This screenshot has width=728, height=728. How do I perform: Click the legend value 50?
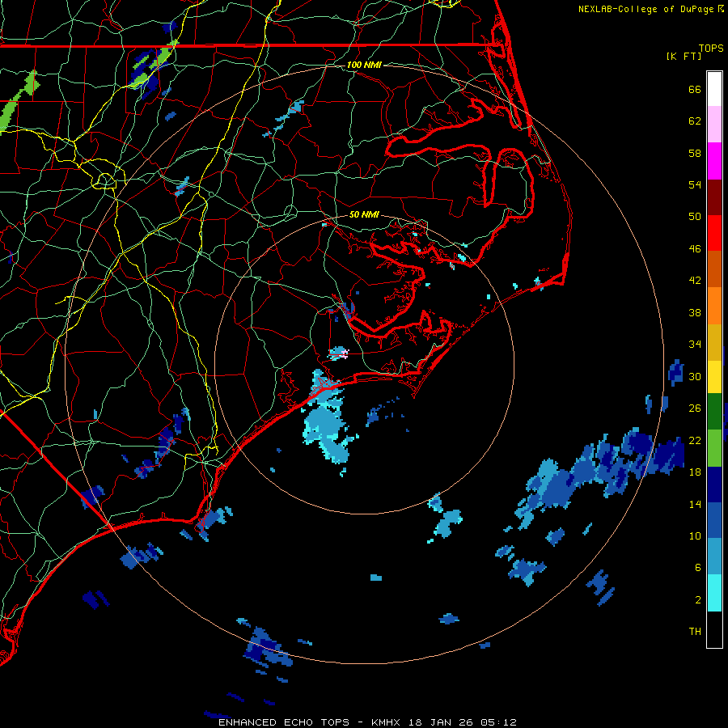click(x=695, y=216)
